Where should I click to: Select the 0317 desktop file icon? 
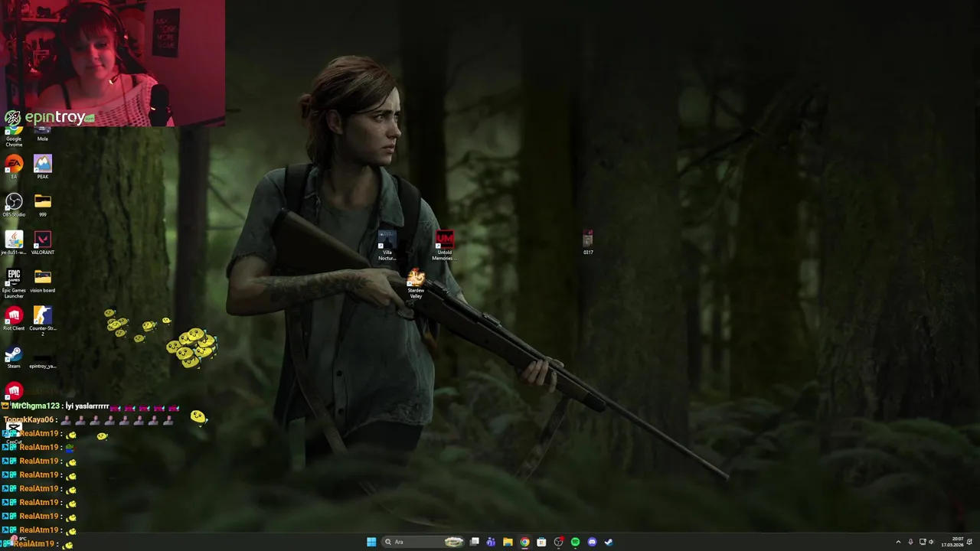tap(588, 242)
